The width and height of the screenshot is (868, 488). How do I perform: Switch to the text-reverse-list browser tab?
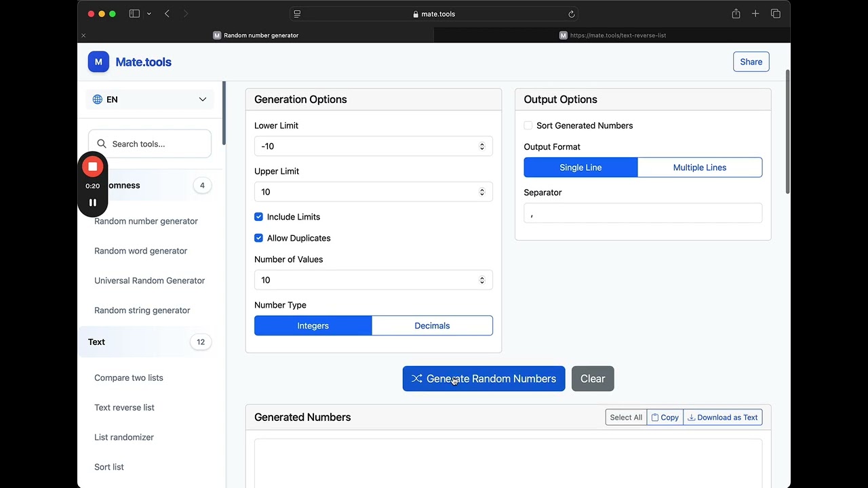(612, 35)
